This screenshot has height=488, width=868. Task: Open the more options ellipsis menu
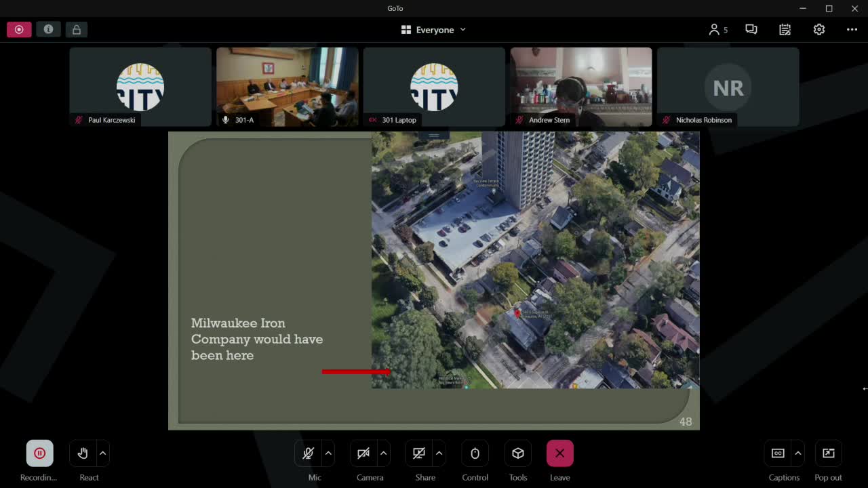[852, 30]
